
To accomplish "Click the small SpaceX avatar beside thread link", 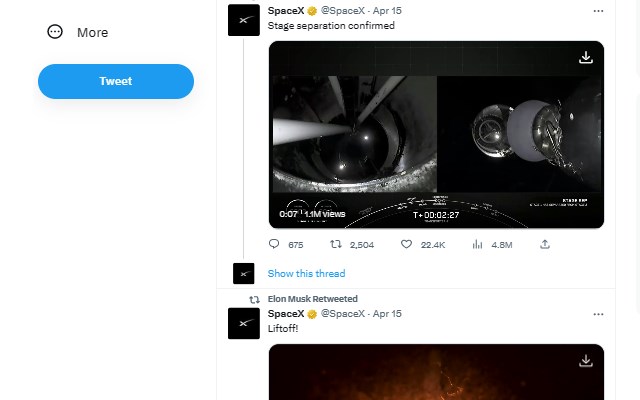I will [x=244, y=273].
